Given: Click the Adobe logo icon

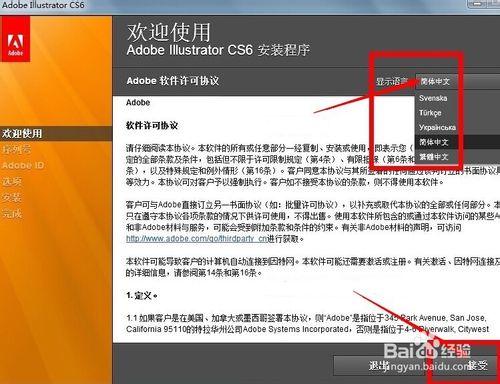Looking at the screenshot, I should tap(15, 39).
